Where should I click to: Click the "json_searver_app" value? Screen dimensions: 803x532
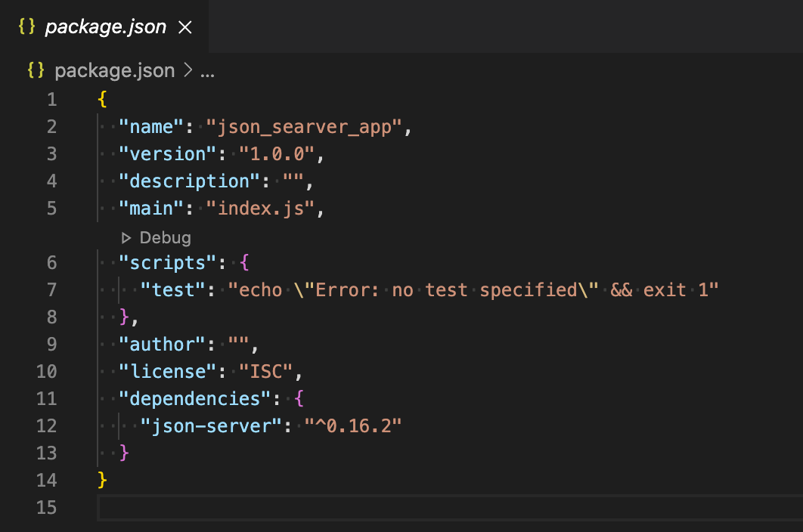304,127
